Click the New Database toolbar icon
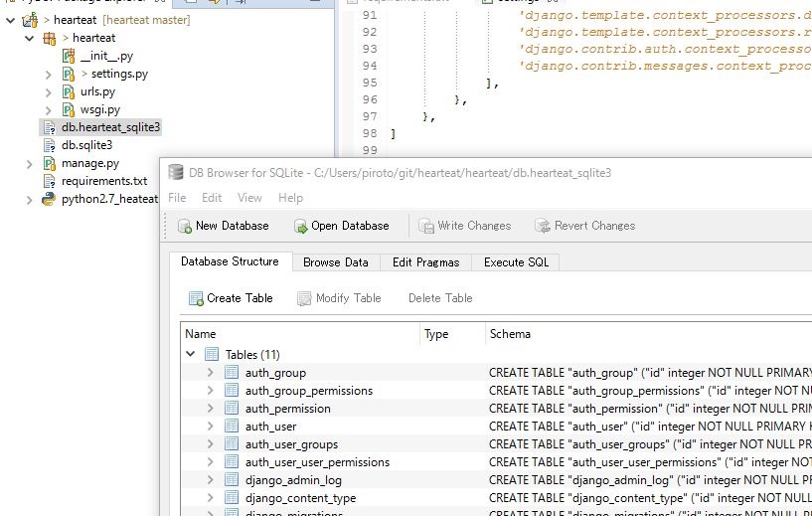Image resolution: width=812 pixels, height=516 pixels. (185, 226)
